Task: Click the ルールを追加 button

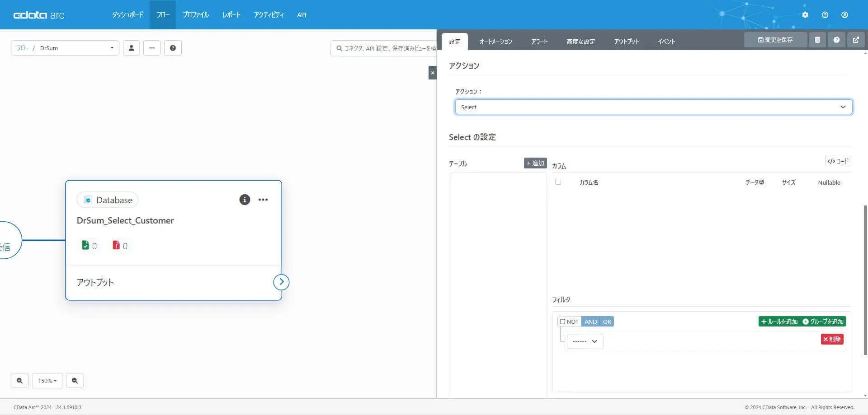Action: click(779, 322)
